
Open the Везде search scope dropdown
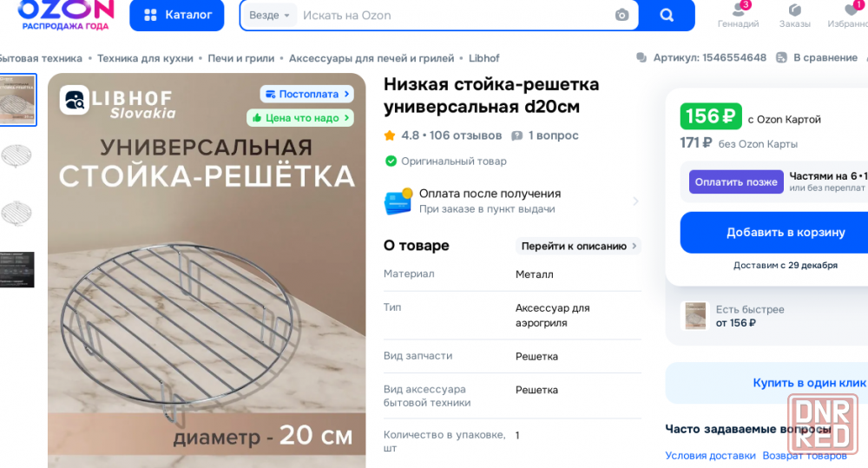point(269,15)
